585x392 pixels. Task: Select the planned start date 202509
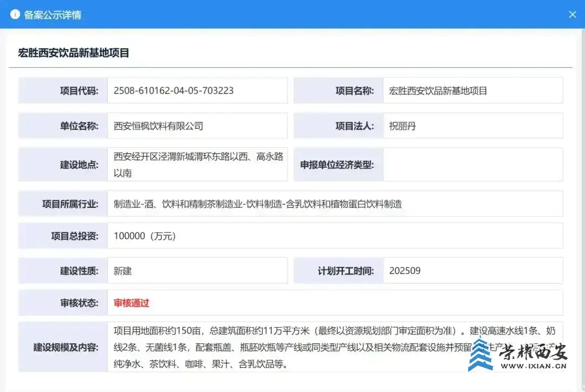405,271
